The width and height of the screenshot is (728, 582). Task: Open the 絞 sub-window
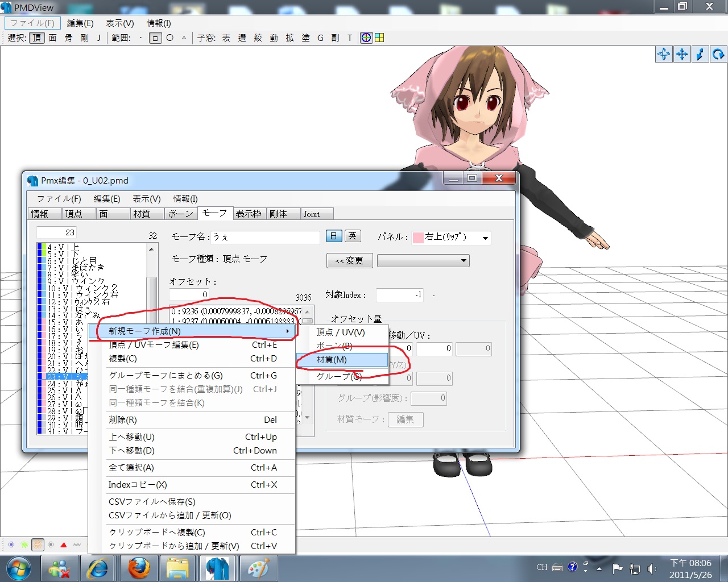click(x=258, y=38)
